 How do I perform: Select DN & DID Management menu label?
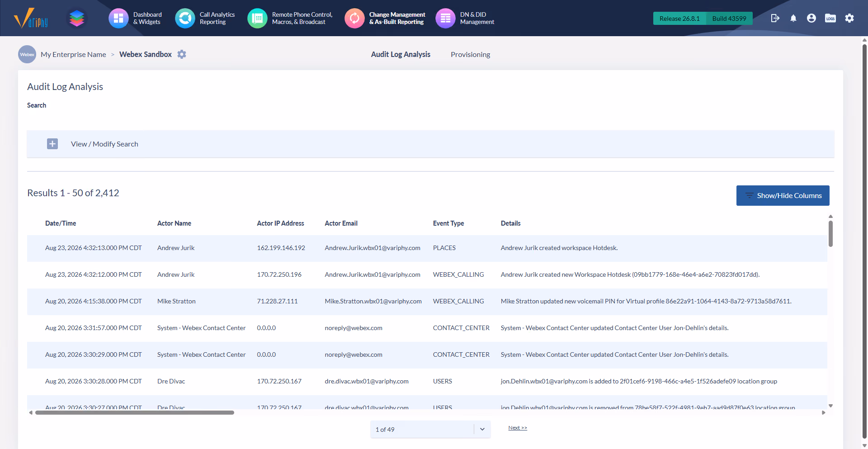click(x=477, y=18)
